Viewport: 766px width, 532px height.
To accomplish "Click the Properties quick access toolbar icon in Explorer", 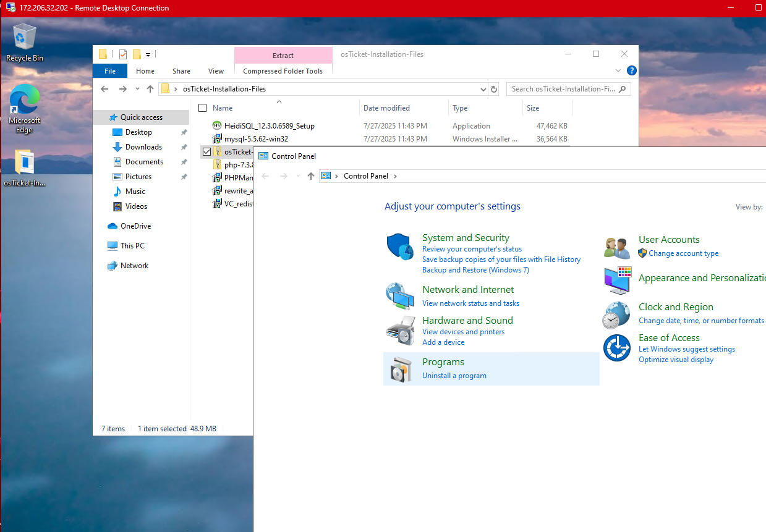I will [x=123, y=54].
